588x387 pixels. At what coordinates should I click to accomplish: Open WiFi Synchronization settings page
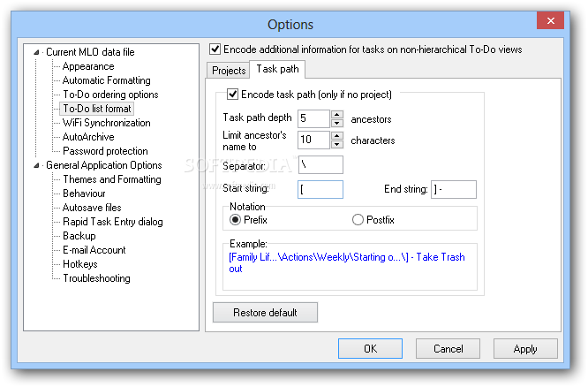[x=107, y=123]
